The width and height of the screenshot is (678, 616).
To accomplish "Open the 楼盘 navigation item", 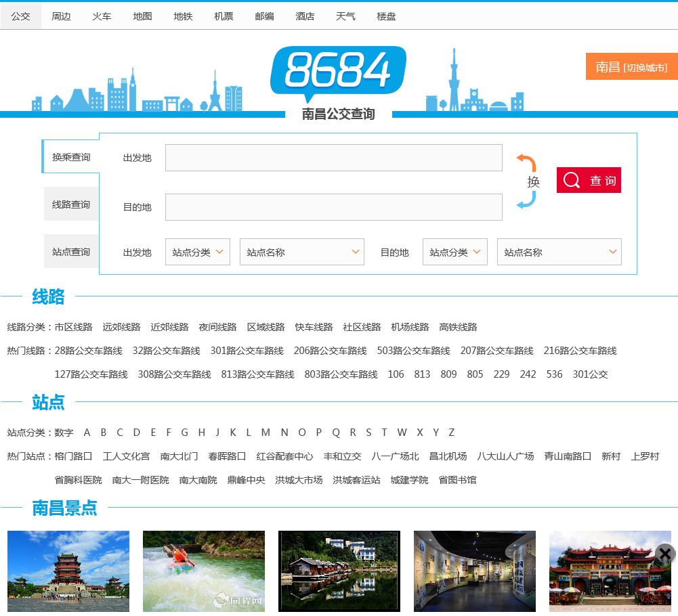I will click(386, 16).
